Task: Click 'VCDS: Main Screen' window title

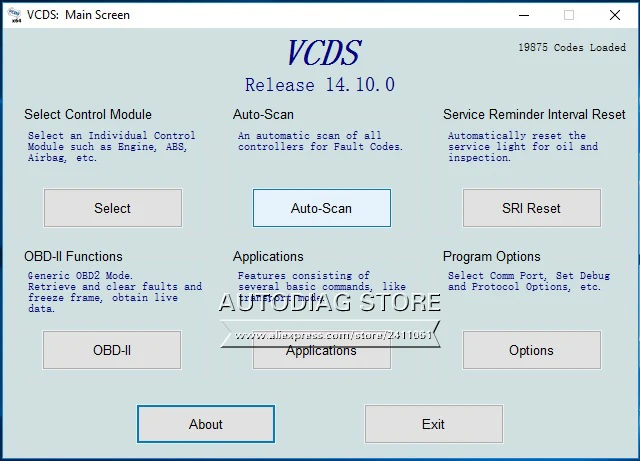Action: pyautogui.click(x=78, y=15)
